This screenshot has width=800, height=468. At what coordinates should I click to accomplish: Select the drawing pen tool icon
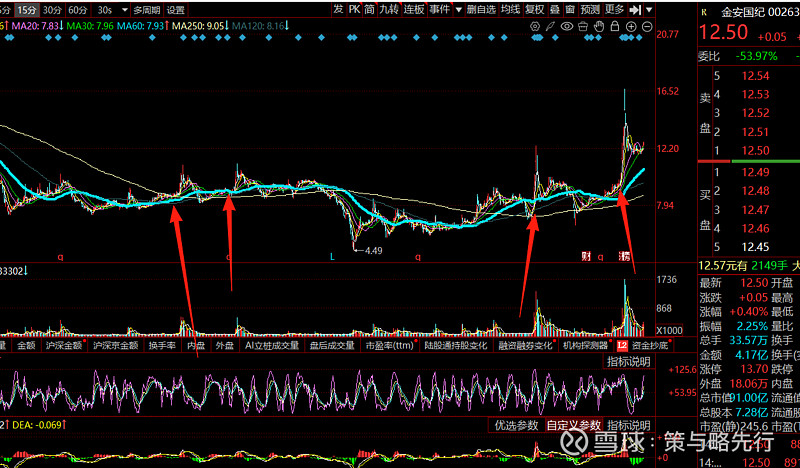[x=551, y=27]
